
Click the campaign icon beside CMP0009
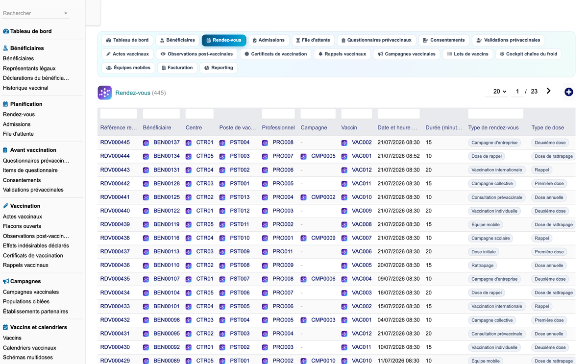[303, 238]
